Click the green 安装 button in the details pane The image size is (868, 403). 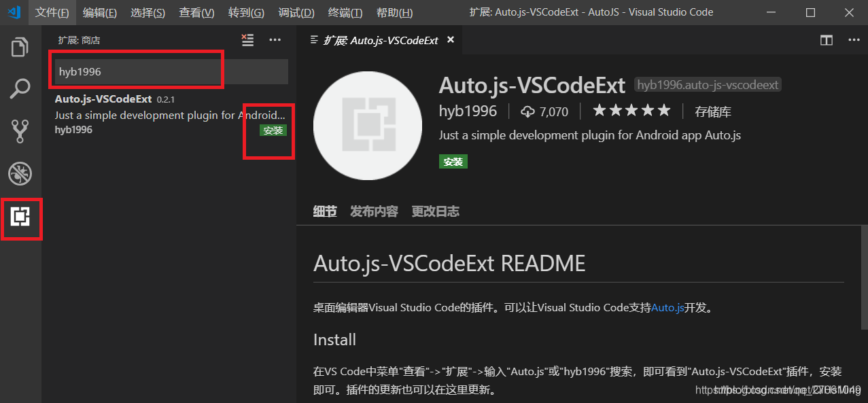(453, 161)
